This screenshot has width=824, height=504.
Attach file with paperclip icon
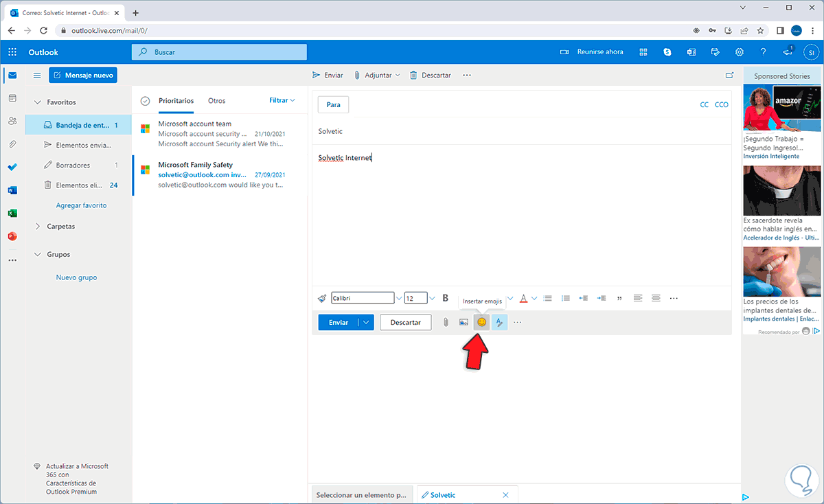(x=446, y=322)
